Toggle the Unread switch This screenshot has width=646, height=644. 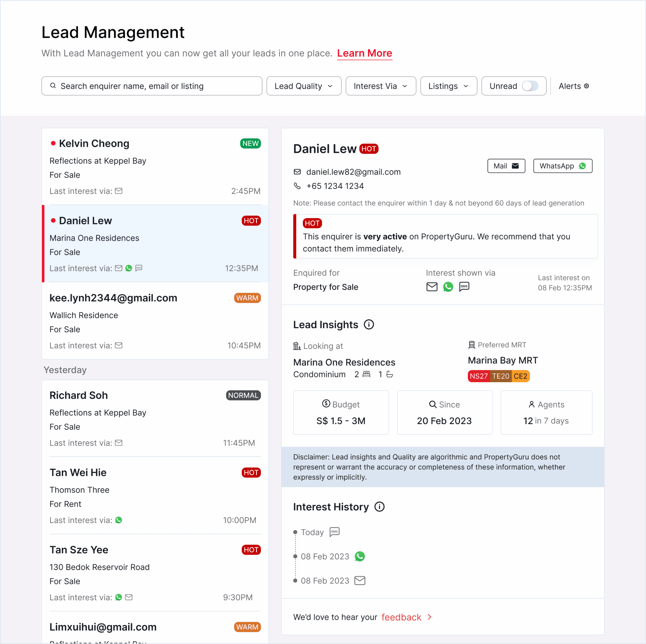point(530,86)
